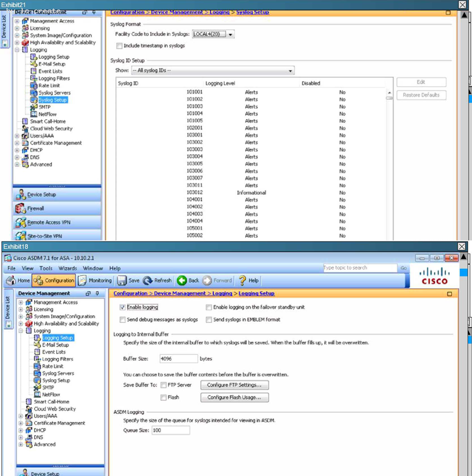Select Logging Filters in Exhibit18 tree
472x476 pixels.
58,359
